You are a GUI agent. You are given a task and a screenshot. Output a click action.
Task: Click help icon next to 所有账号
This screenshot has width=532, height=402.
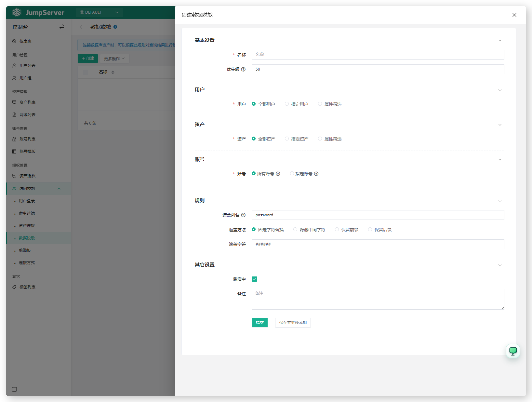click(278, 174)
